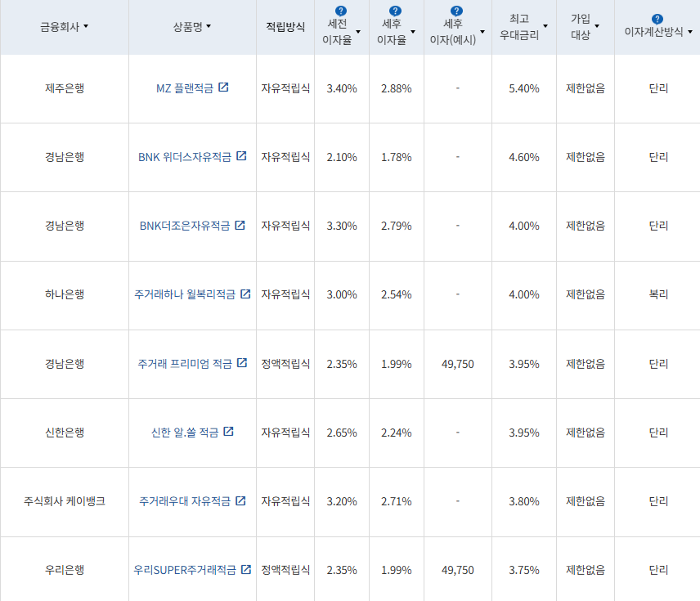Open the 주거래하나 월복리적금 external link icon

(245, 294)
